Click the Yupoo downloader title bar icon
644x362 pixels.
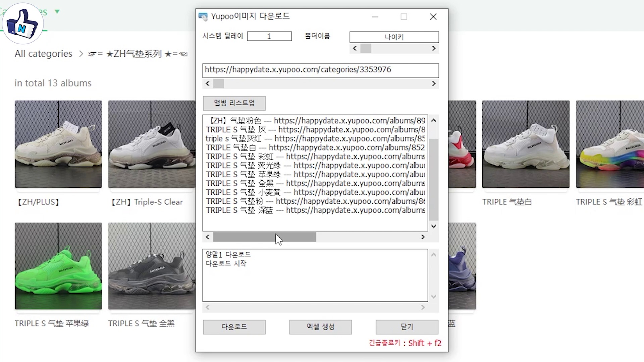pos(203,16)
